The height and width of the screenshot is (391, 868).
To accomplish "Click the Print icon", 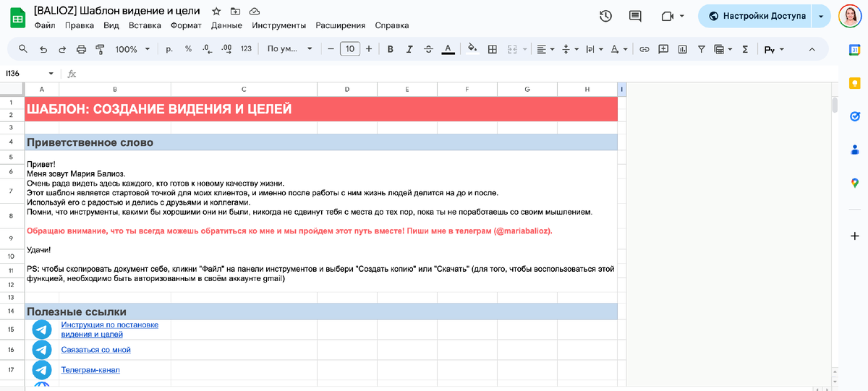I will pos(81,49).
